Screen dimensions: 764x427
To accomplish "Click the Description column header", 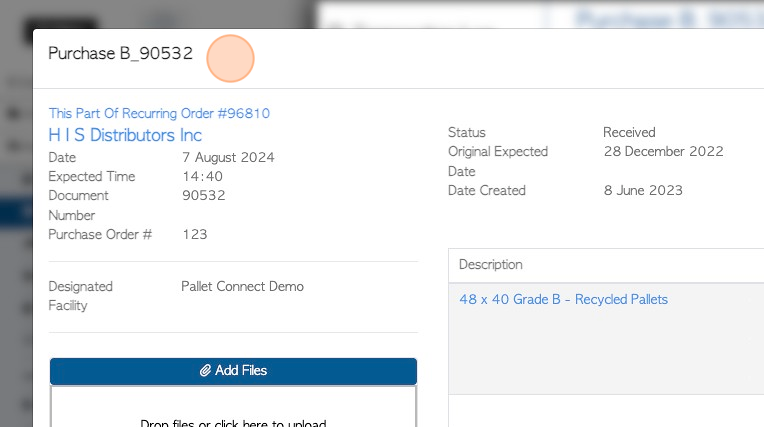I will [490, 265].
